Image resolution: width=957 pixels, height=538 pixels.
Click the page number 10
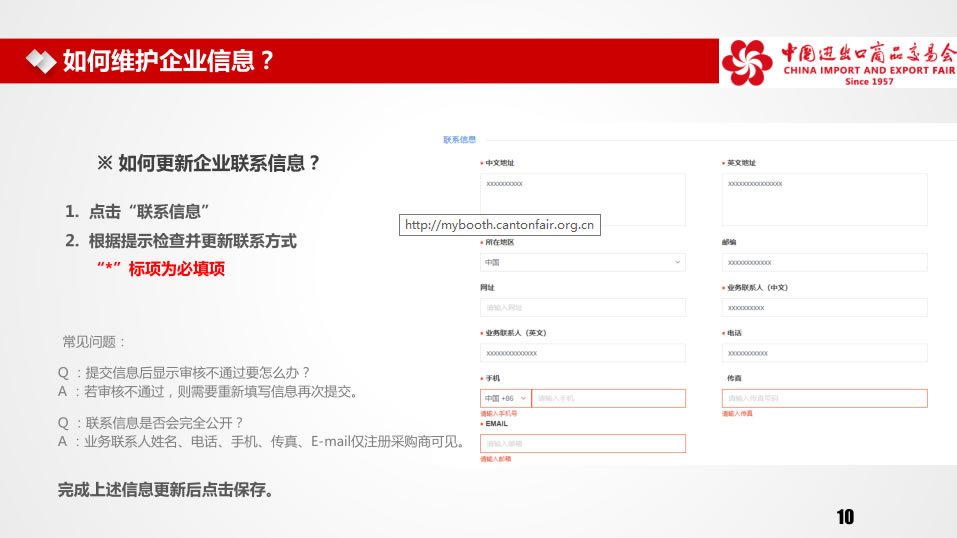click(x=845, y=517)
